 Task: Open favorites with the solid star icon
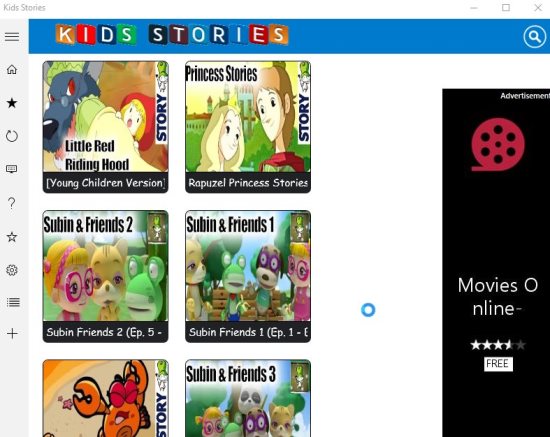(12, 103)
